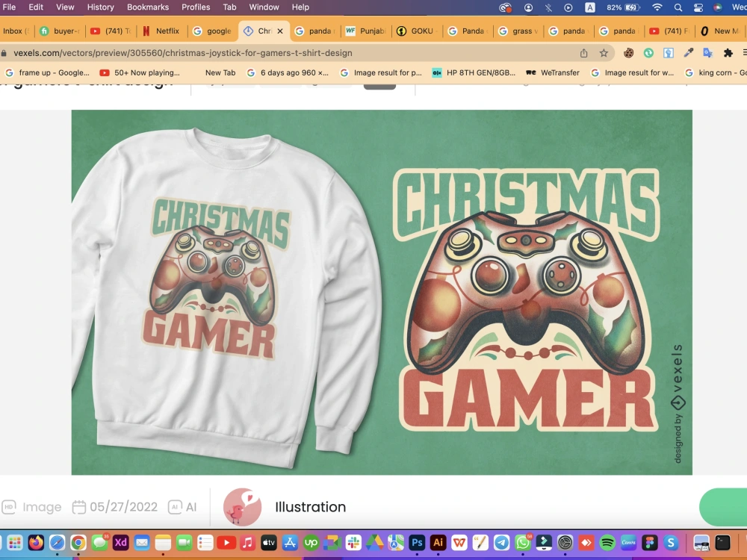Viewport: 747px width, 560px height.
Task: Open Google Drive from the dock
Action: (374, 542)
